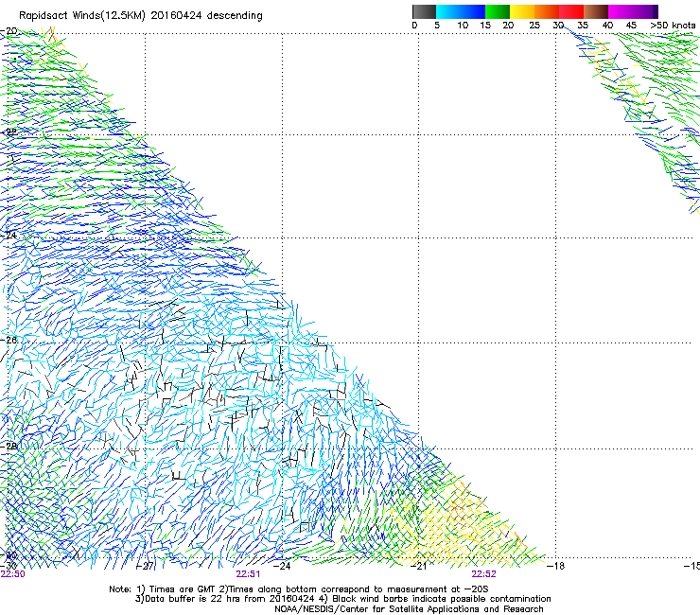Click the latitude axis label "-28"
Screen dimensions: 700x615
click(x=9, y=446)
